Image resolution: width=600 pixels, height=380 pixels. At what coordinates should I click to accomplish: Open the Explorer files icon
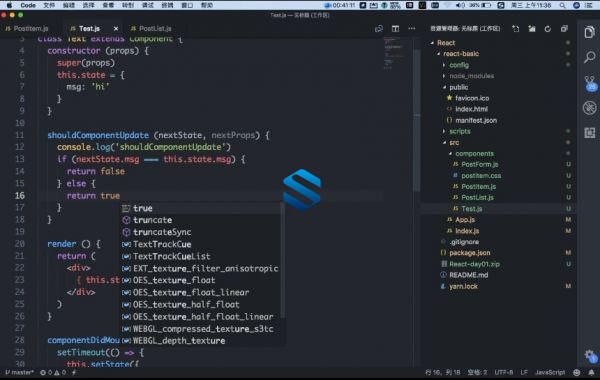click(589, 32)
